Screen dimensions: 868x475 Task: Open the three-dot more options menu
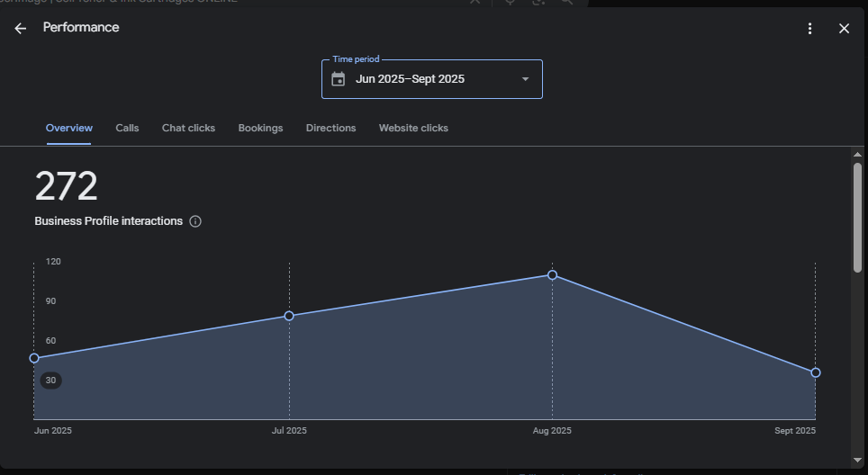pos(809,29)
